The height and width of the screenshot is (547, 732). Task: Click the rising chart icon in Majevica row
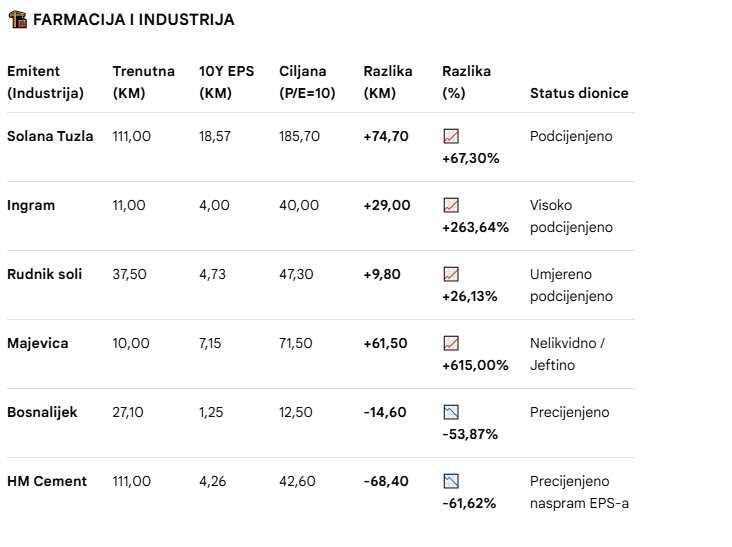point(451,344)
